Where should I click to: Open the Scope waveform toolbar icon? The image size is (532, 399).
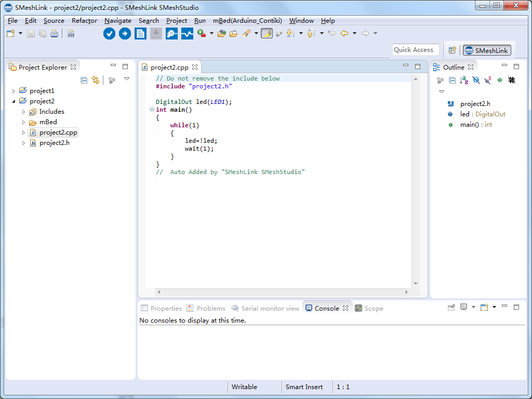point(187,34)
